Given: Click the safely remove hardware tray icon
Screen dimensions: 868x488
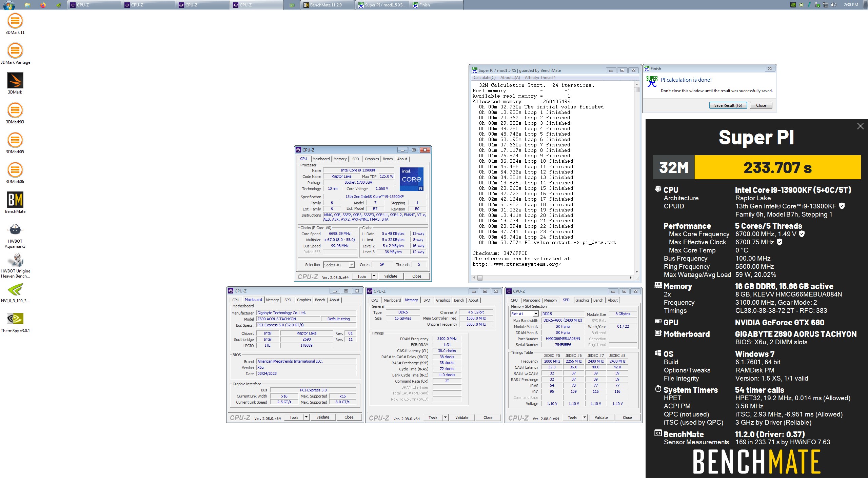Looking at the screenshot, I should 817,5.
